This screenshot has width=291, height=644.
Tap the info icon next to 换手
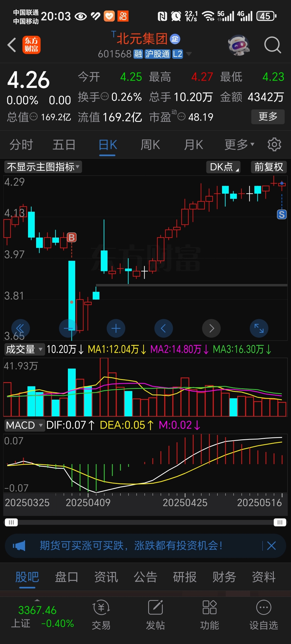tap(105, 96)
